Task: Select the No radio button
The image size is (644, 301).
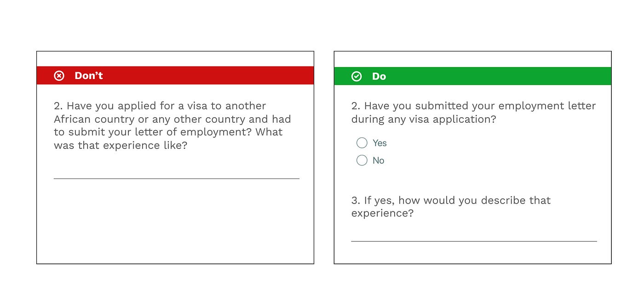Action: pos(362,160)
